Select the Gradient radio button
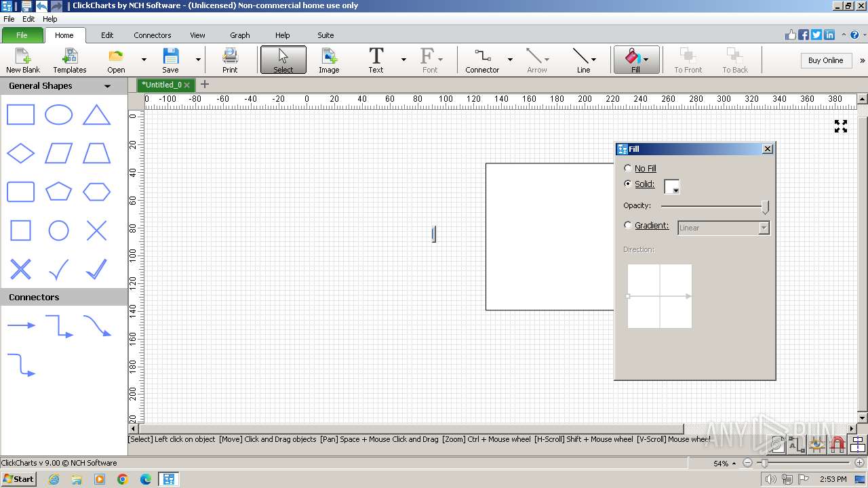This screenshot has height=488, width=868. [627, 226]
